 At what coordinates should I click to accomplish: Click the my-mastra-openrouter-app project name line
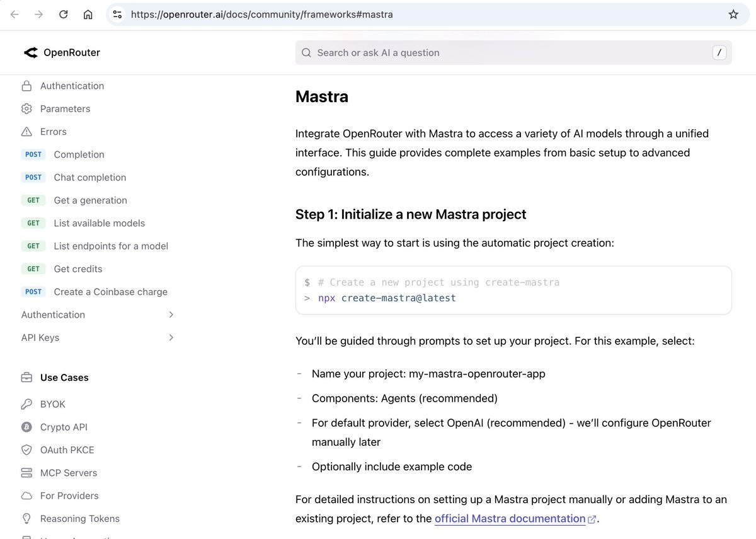[x=428, y=374]
